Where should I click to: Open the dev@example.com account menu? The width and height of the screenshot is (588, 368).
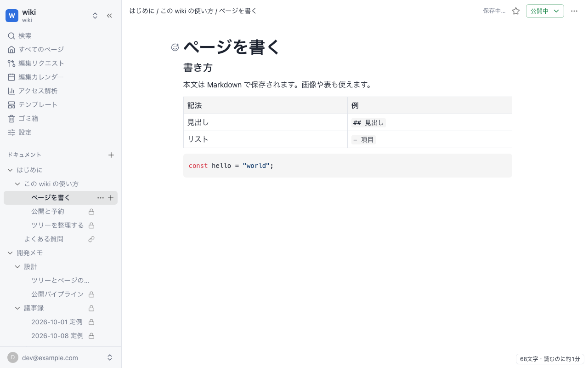[x=61, y=357]
